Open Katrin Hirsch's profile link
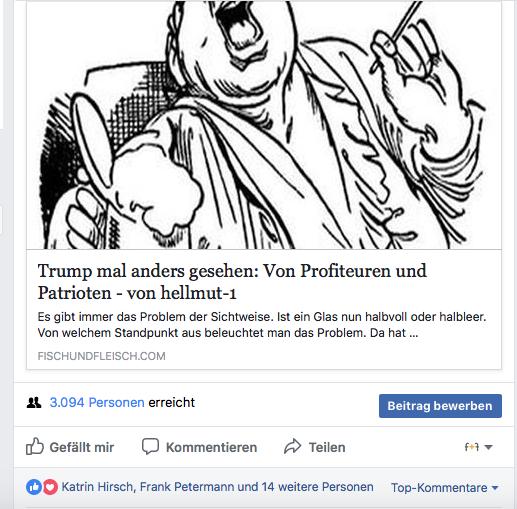 click(x=98, y=487)
